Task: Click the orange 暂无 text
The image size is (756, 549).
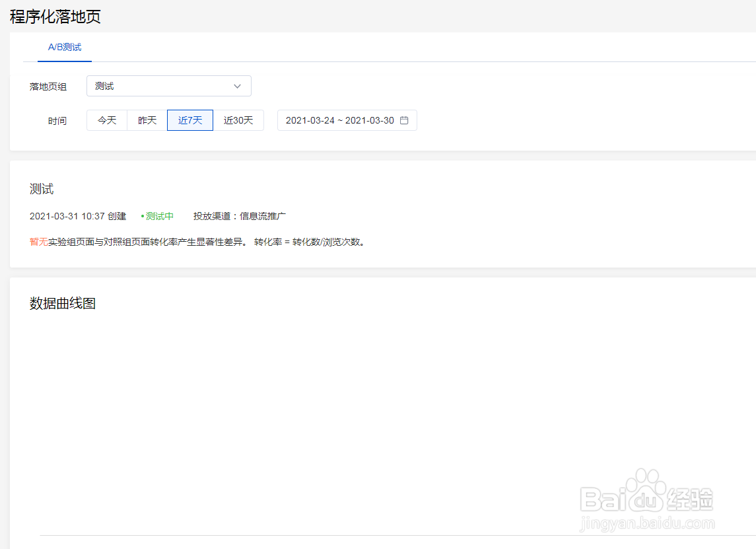Action: click(38, 242)
